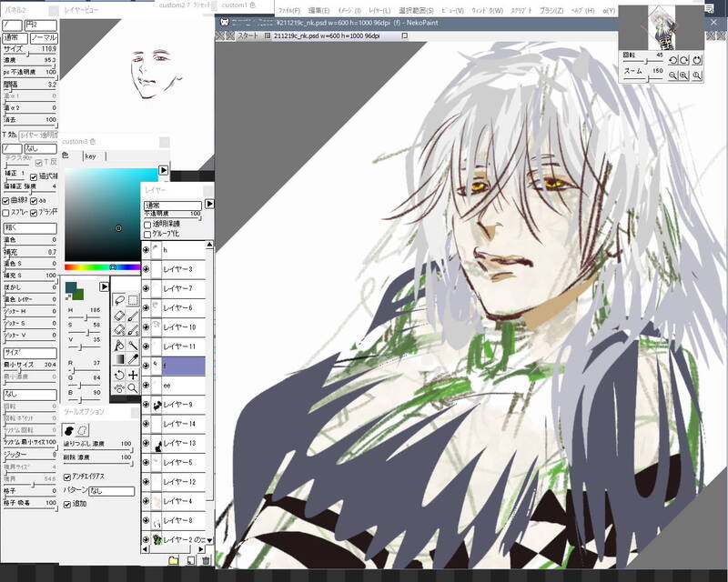Toggle the 透明保護 checkbox

(x=147, y=225)
